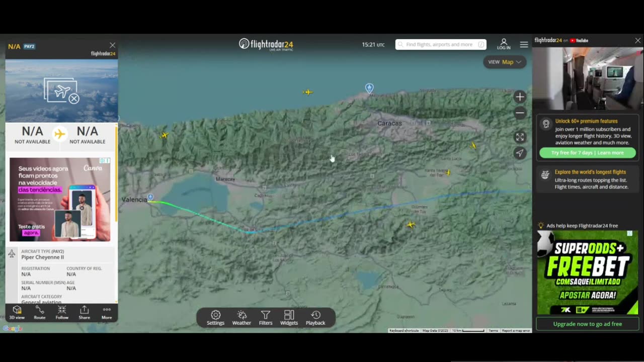Open the map Terms link
The image size is (644, 362).
coord(494,330)
